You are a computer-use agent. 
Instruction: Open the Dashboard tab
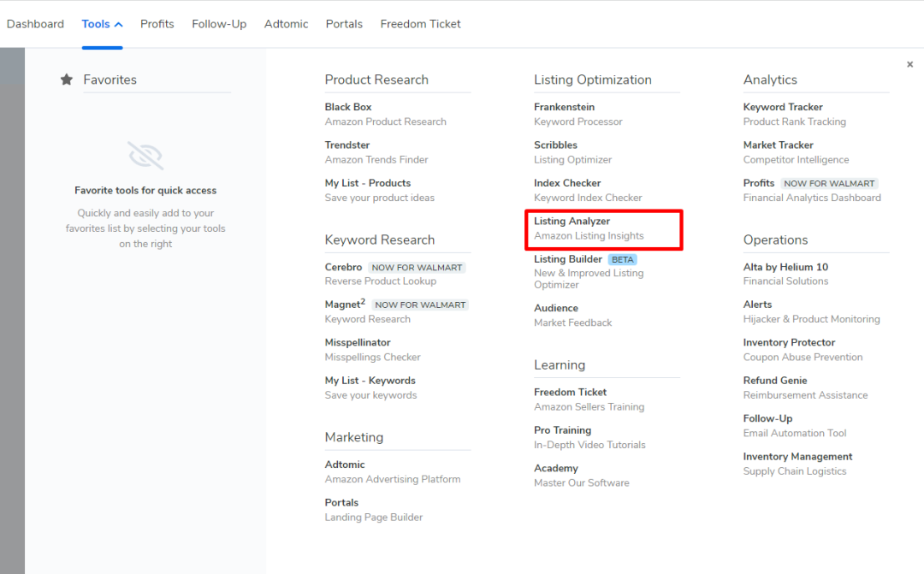point(35,24)
